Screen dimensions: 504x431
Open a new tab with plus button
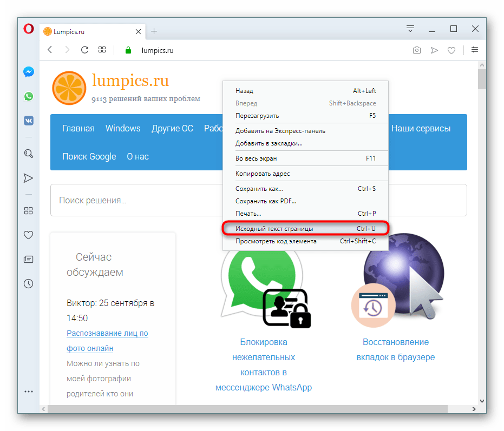click(154, 31)
